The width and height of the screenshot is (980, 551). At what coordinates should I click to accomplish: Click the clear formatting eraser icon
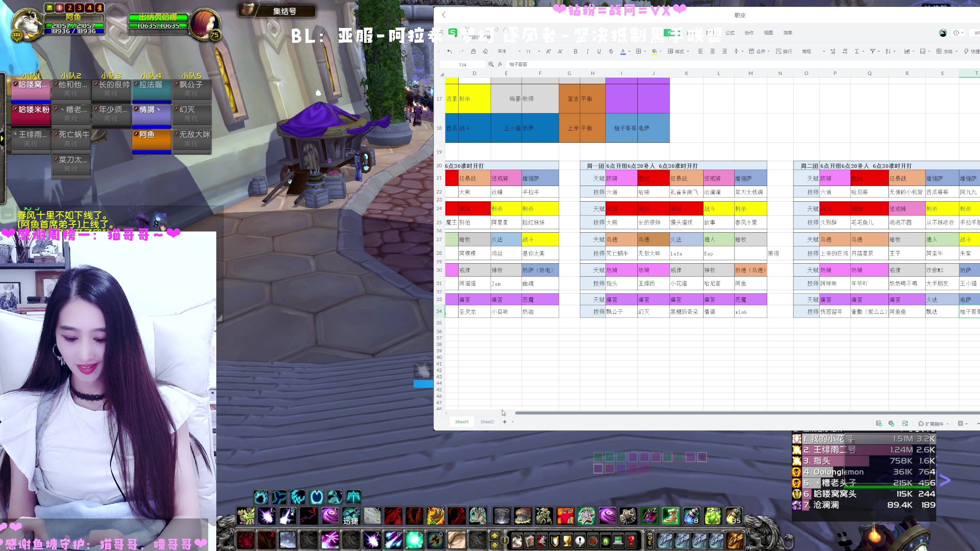(x=485, y=51)
